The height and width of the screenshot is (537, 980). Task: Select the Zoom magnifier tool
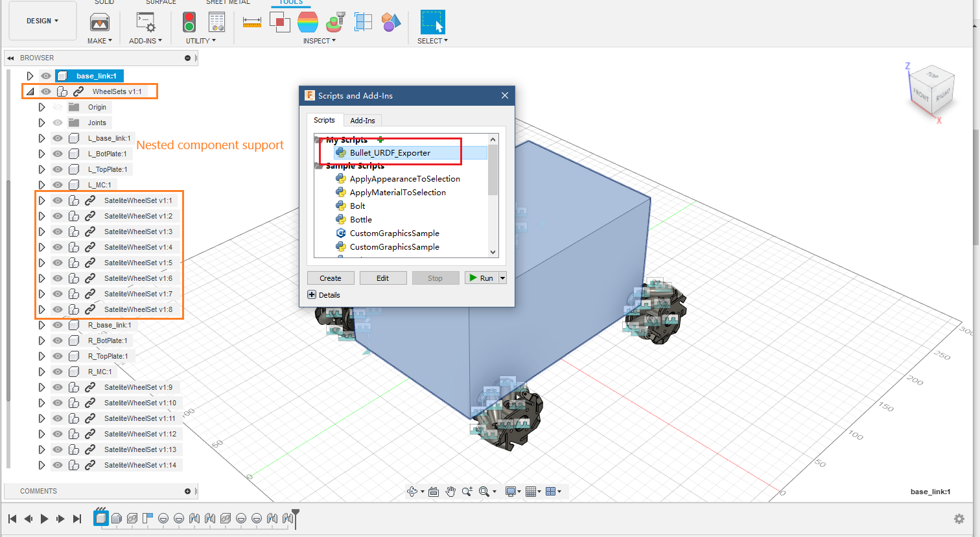[x=467, y=492]
